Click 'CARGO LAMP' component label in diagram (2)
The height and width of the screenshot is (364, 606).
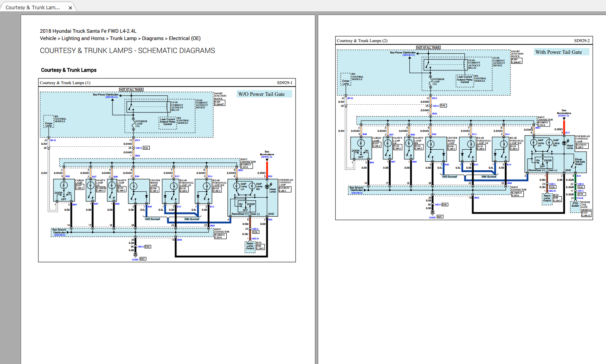(376, 140)
